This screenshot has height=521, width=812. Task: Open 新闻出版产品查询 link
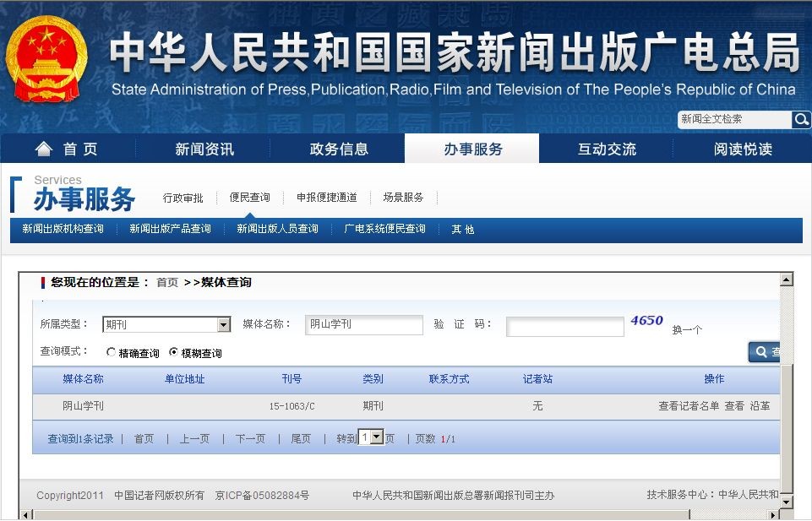click(x=170, y=229)
